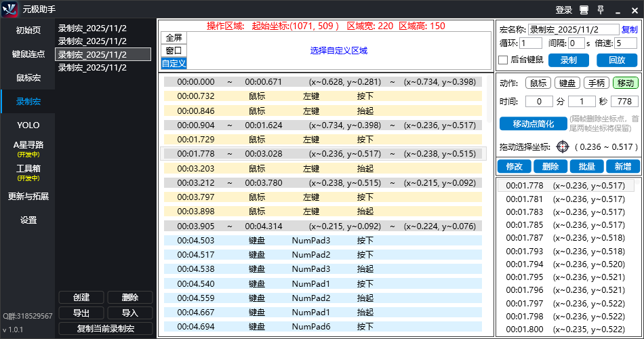Screen dimensions: 644x339
Task: Click the crosshair coordinate picker icon
Action: coord(562,146)
